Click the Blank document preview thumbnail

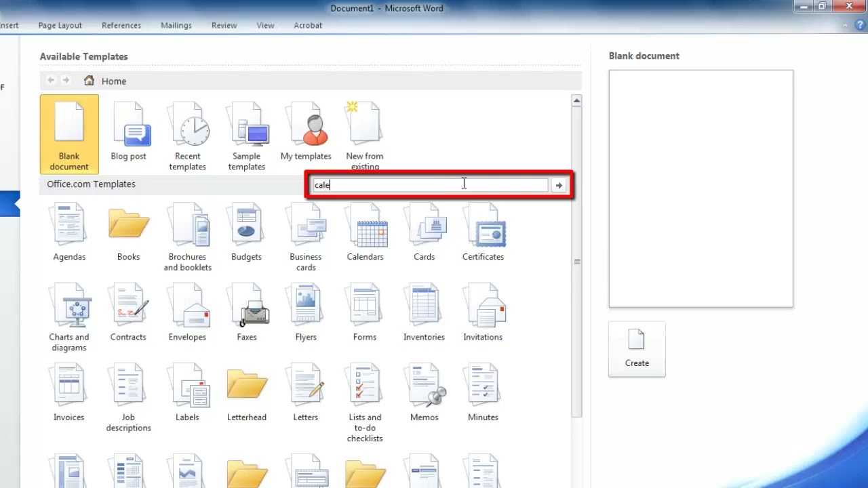tap(701, 188)
